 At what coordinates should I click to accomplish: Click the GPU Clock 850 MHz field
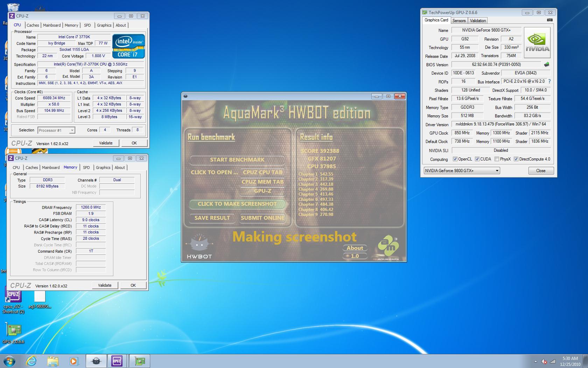coord(462,133)
